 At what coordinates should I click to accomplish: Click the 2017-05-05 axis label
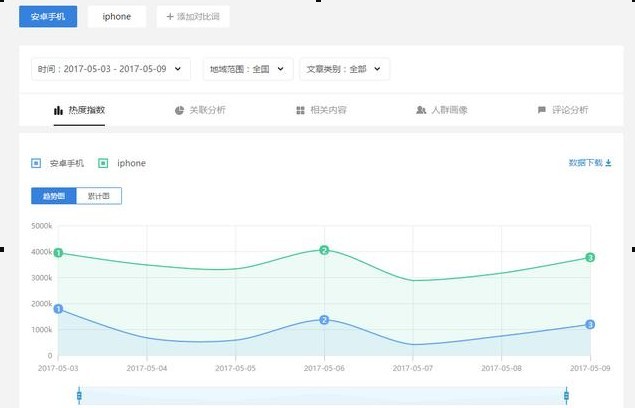coord(235,368)
